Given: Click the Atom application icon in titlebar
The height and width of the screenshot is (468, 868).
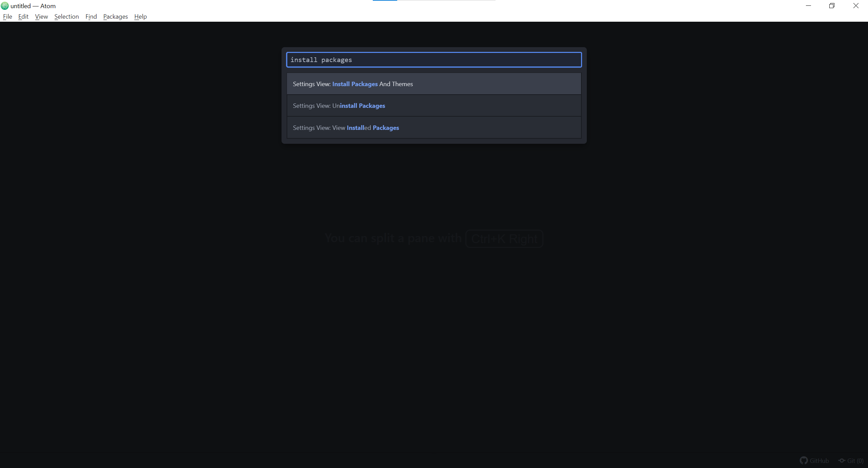Looking at the screenshot, I should pos(5,5).
